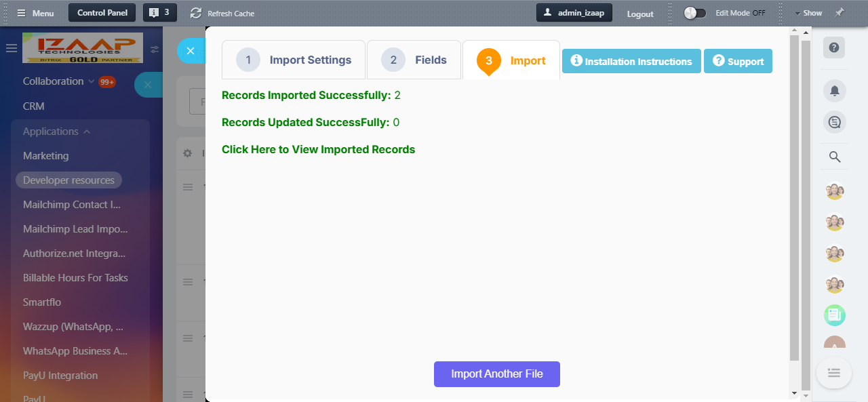Open Click Here to View Imported Records link
Screen dimensions: 868x402
click(318, 149)
